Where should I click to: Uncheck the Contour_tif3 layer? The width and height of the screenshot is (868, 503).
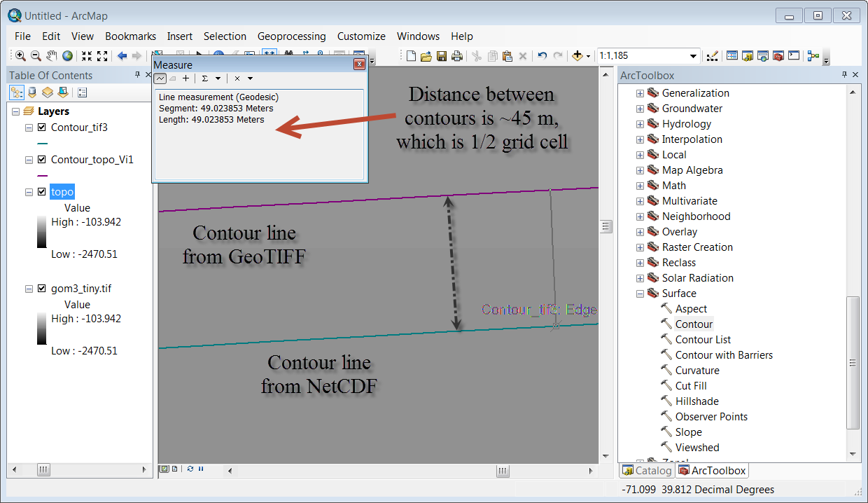pos(41,128)
